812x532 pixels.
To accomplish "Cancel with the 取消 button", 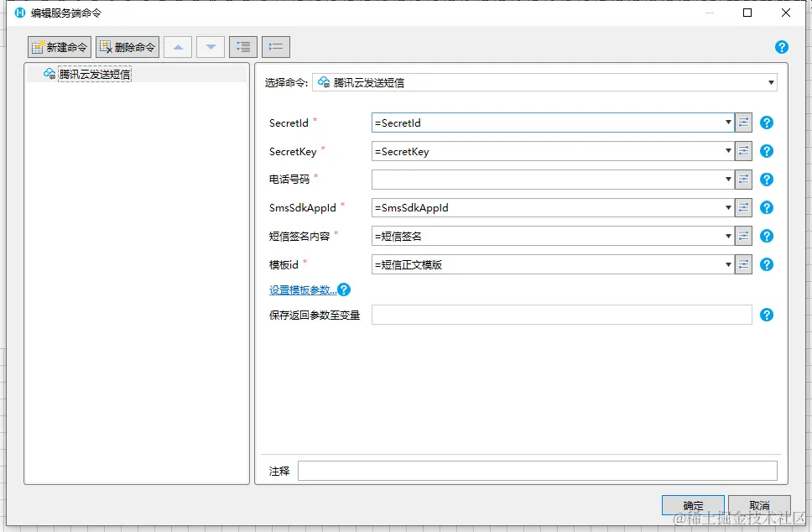I will tap(759, 506).
